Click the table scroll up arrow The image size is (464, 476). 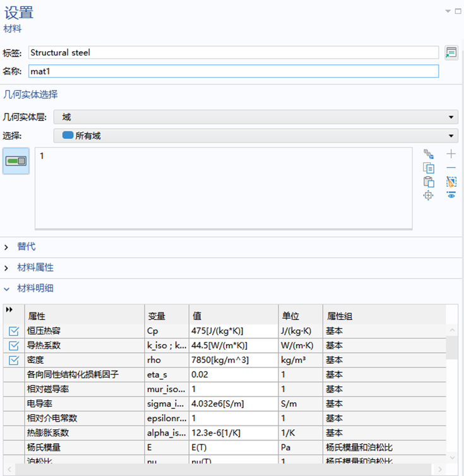pos(452,330)
